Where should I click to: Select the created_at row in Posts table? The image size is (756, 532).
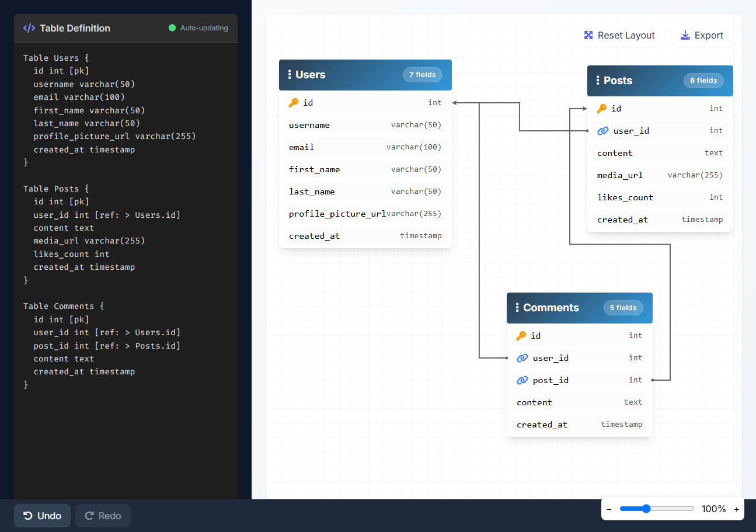click(660, 220)
